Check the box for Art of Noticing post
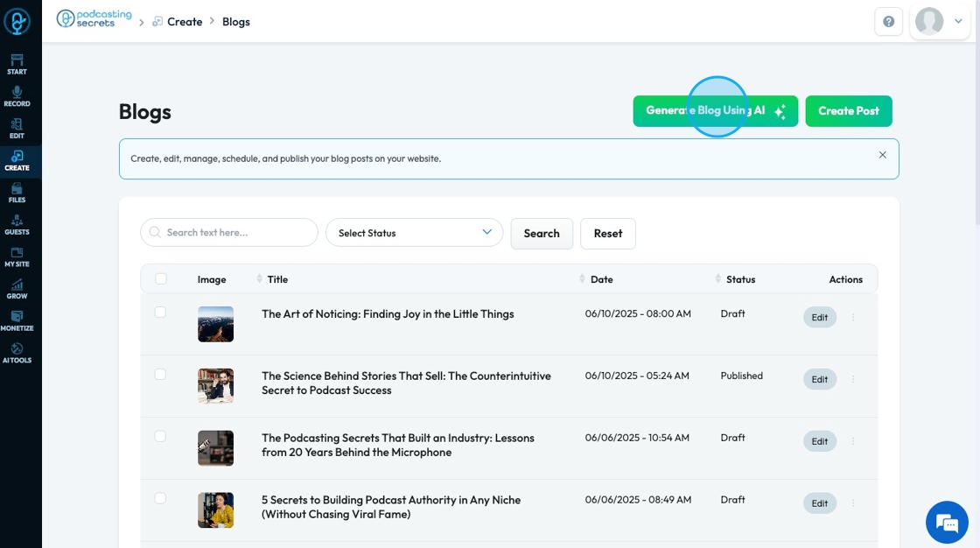 160,313
